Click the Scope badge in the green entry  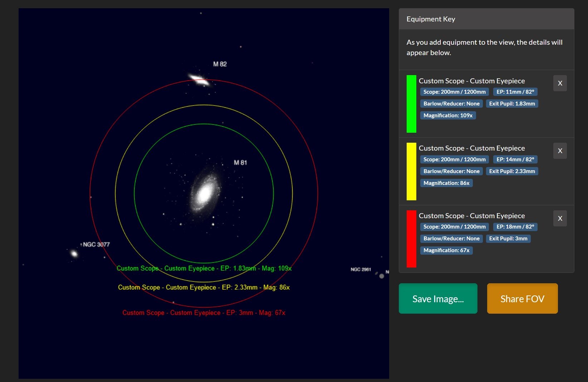click(x=454, y=92)
